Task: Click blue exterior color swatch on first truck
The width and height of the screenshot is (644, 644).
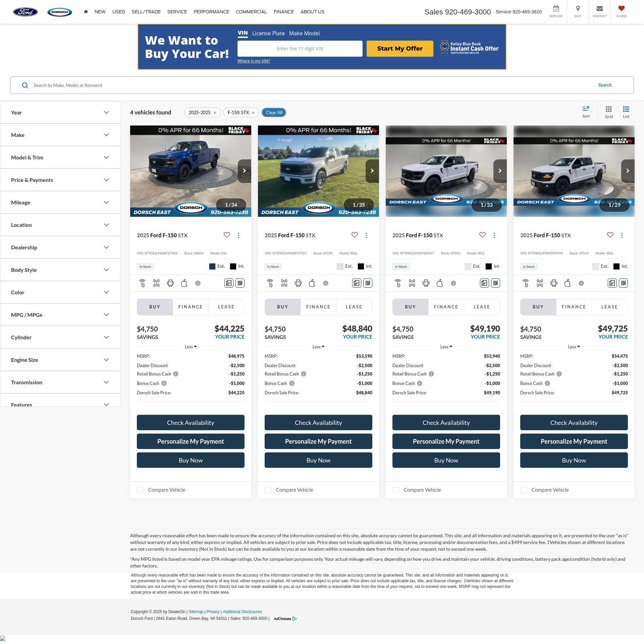Action: 212,266
